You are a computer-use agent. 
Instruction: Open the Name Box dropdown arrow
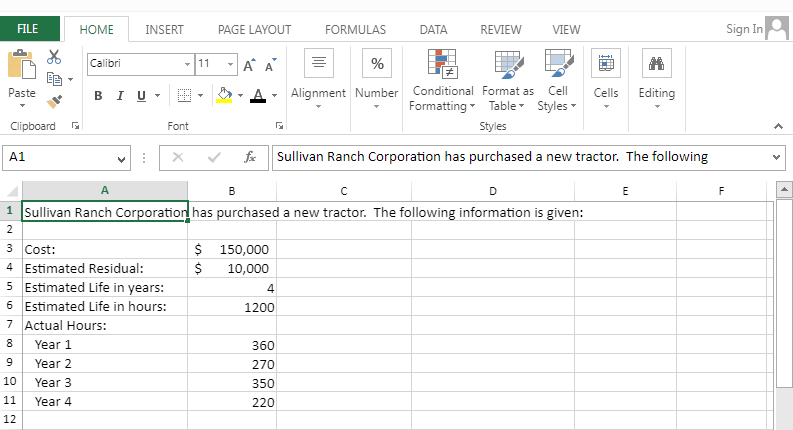121,159
